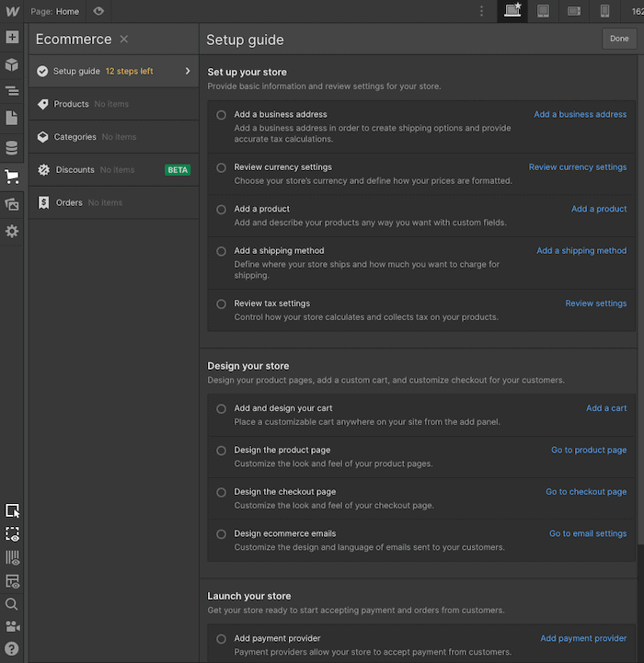
Task: Select the Ecommerce cart icon in sidebar
Action: 12,177
